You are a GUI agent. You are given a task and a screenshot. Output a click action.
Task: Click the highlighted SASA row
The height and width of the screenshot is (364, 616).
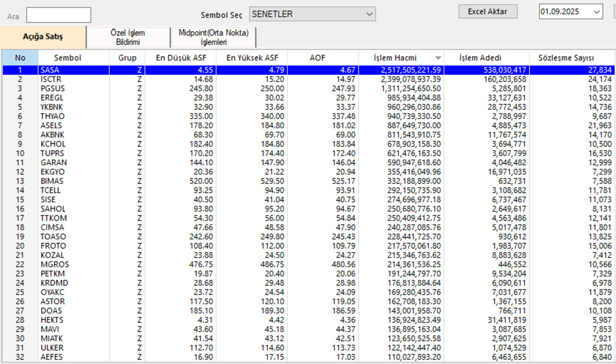pos(308,70)
